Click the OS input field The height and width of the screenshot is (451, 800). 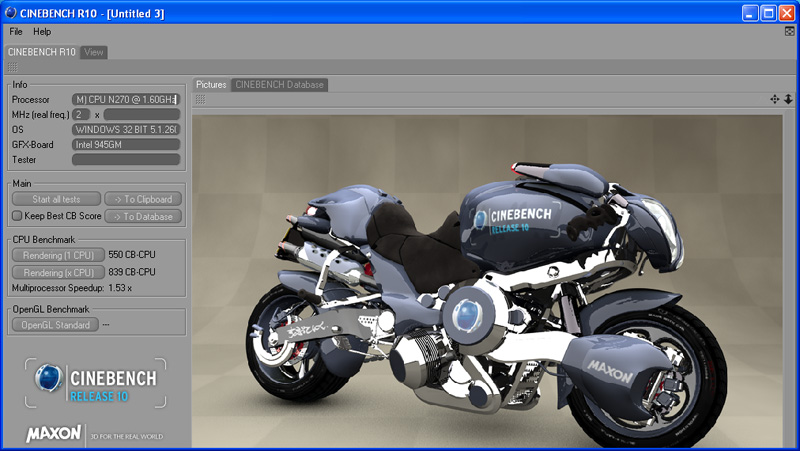126,130
